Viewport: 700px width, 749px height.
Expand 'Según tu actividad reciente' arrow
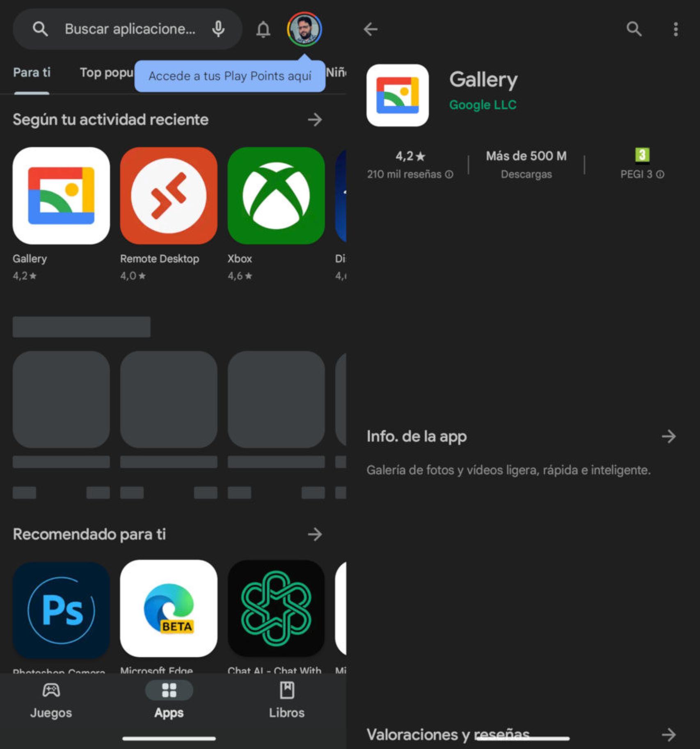315,120
